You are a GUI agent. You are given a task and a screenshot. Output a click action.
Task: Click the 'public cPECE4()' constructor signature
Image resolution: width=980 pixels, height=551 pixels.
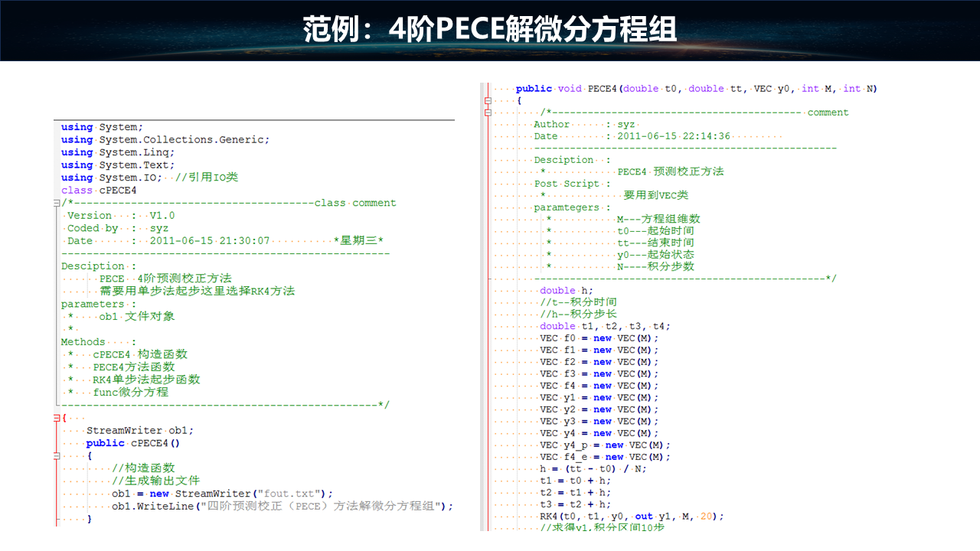[133, 443]
